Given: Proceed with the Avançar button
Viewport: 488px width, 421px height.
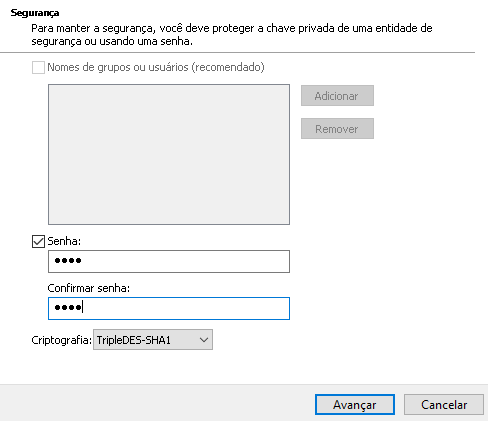Looking at the screenshot, I should pos(355,405).
